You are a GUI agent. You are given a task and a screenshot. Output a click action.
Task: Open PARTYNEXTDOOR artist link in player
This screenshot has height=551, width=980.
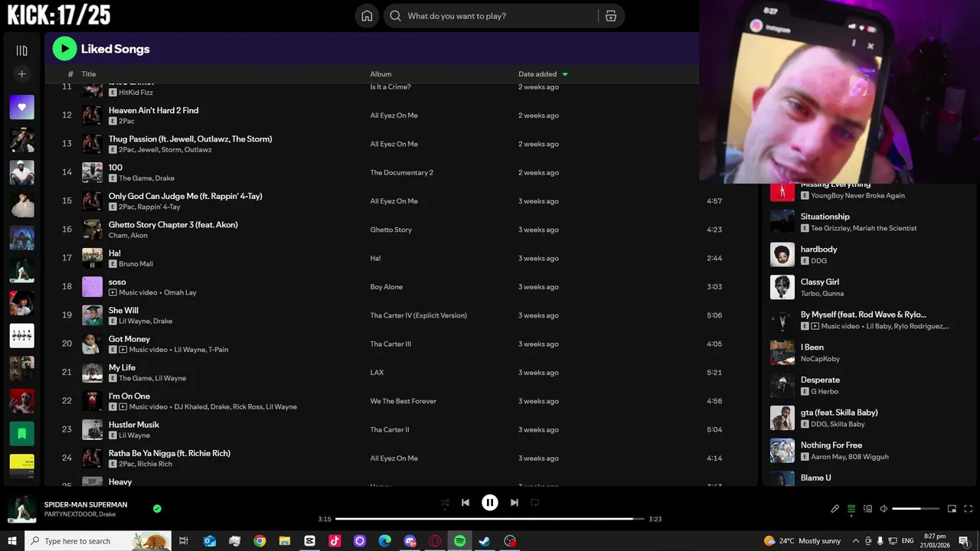coord(70,514)
